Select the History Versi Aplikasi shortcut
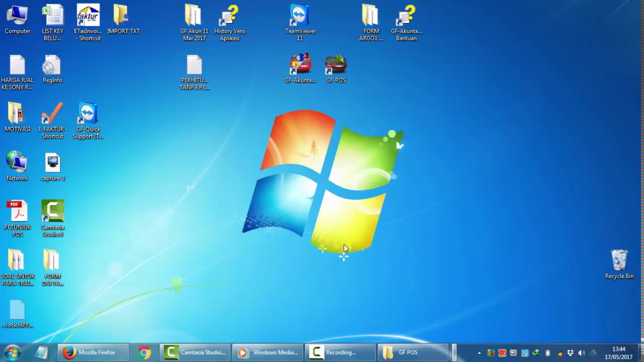644x362 pixels. [x=230, y=23]
